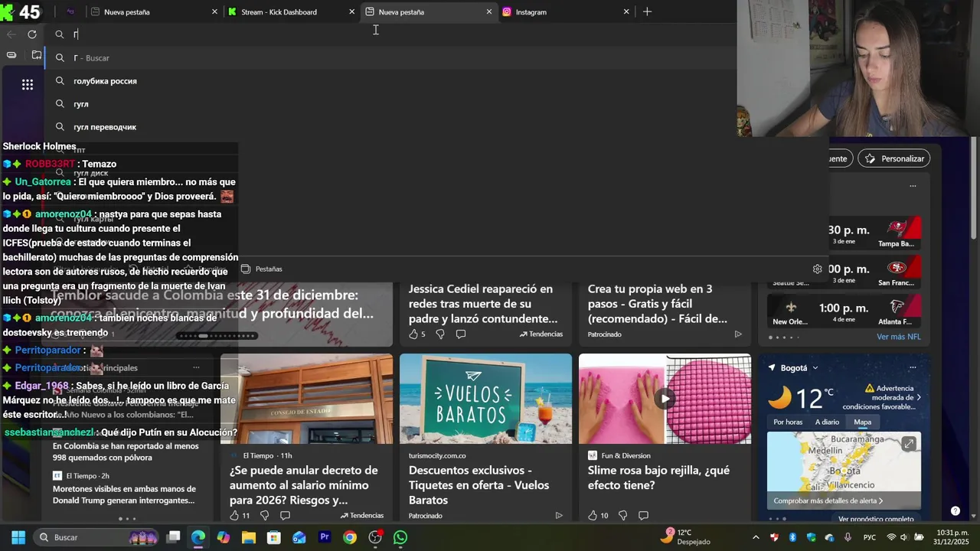Comment on the Jessica Cediel article
The height and width of the screenshot is (551, 980).
point(460,334)
